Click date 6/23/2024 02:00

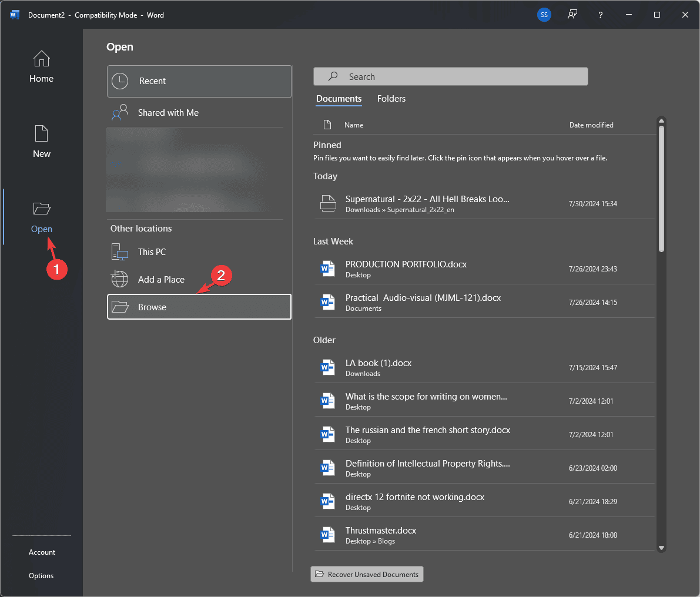593,468
